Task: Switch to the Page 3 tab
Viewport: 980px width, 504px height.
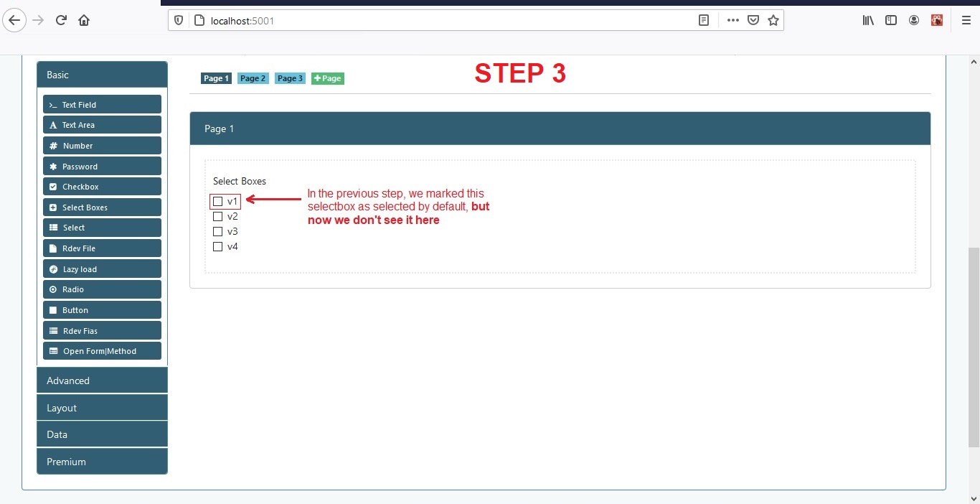Action: click(x=290, y=78)
